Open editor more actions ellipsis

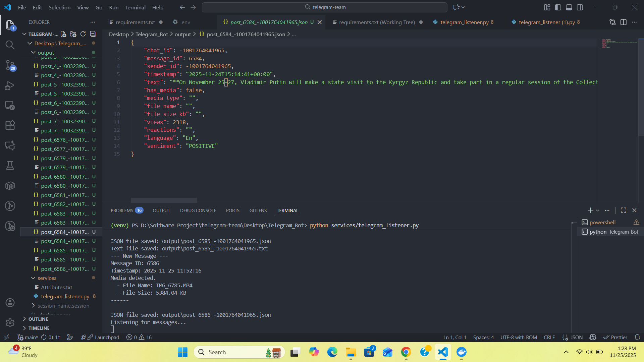coord(634,22)
